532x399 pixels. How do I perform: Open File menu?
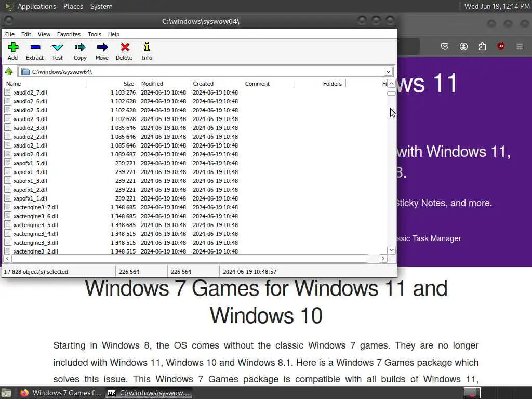coord(9,34)
